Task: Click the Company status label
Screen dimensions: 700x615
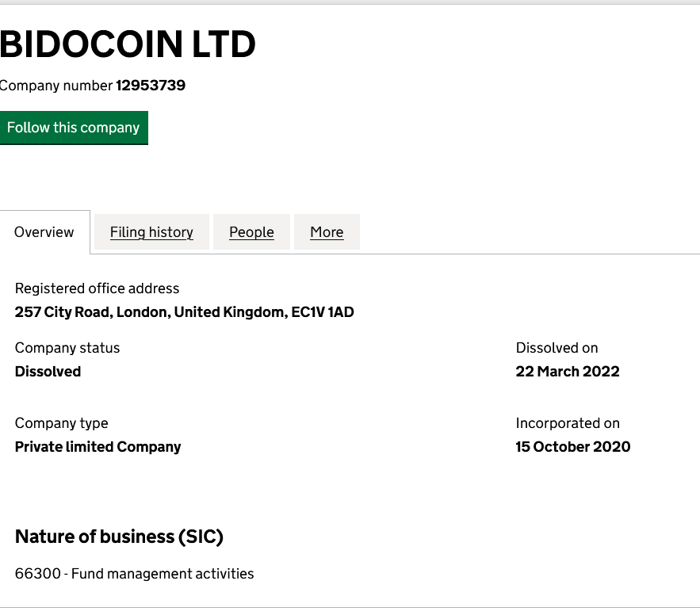Action: click(x=67, y=348)
